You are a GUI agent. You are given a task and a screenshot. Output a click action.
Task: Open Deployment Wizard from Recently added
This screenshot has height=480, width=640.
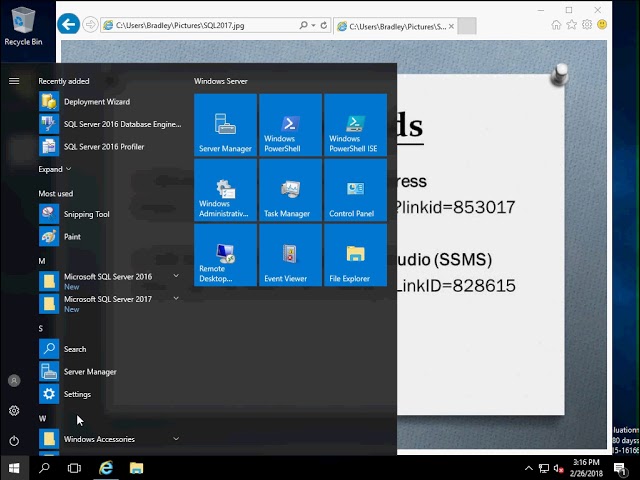[110, 102]
